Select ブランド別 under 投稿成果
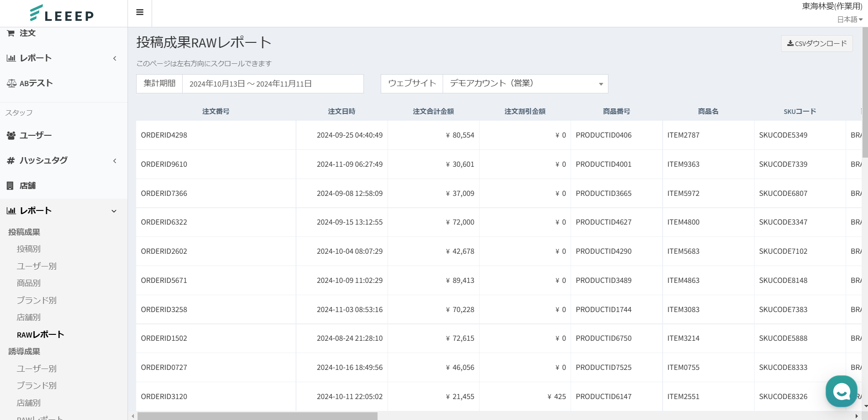868x420 pixels. [x=36, y=301]
